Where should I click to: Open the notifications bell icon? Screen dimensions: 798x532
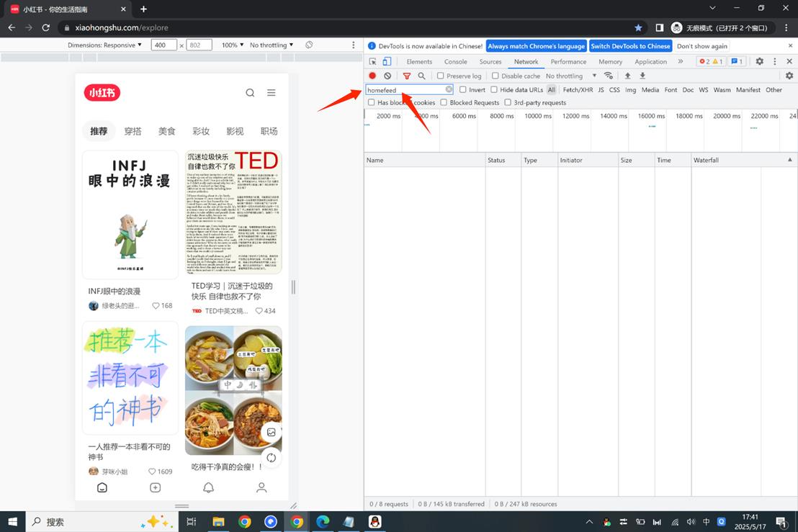(x=209, y=487)
